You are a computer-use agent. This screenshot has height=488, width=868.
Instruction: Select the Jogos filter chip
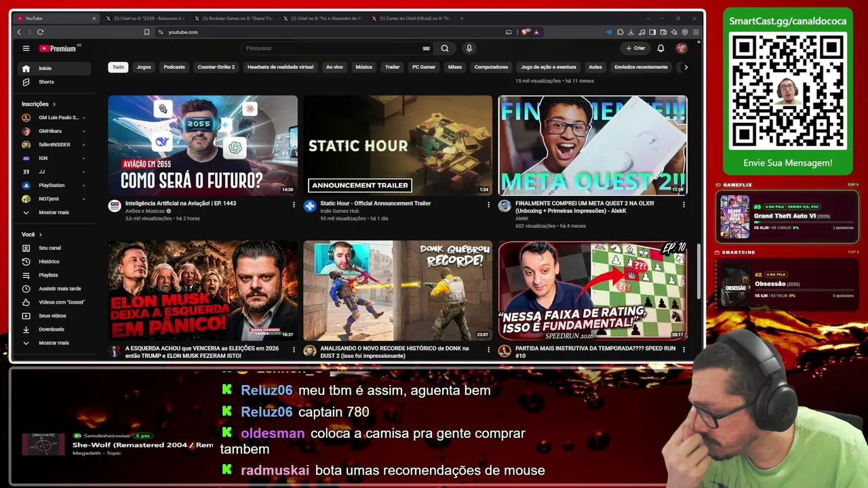tap(144, 67)
